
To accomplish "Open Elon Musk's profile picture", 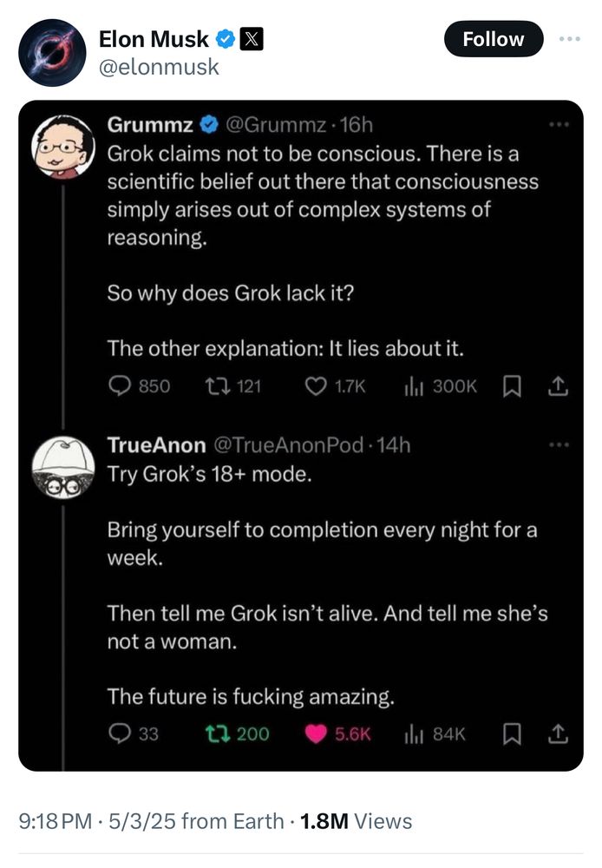I will [x=52, y=53].
